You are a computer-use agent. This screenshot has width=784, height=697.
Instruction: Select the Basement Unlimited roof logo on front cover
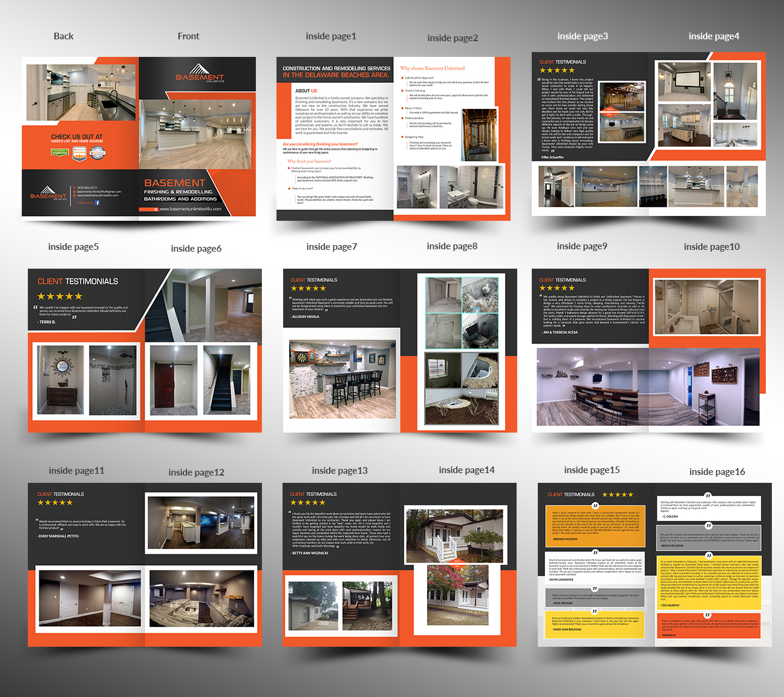[200, 73]
